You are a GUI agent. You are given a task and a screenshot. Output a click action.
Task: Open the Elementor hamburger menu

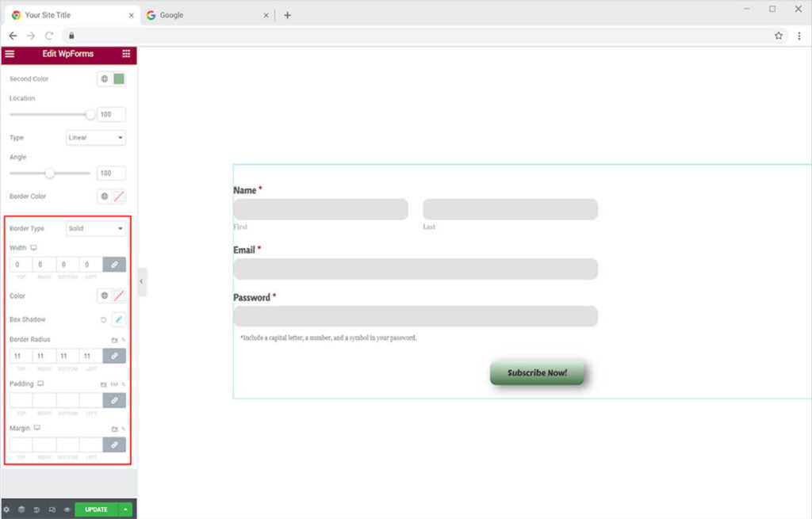point(10,54)
